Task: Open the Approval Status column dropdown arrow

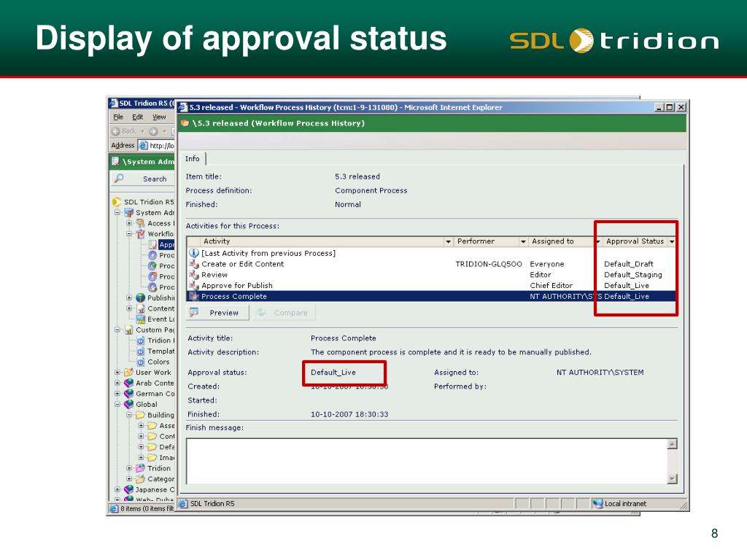Action: click(x=672, y=242)
